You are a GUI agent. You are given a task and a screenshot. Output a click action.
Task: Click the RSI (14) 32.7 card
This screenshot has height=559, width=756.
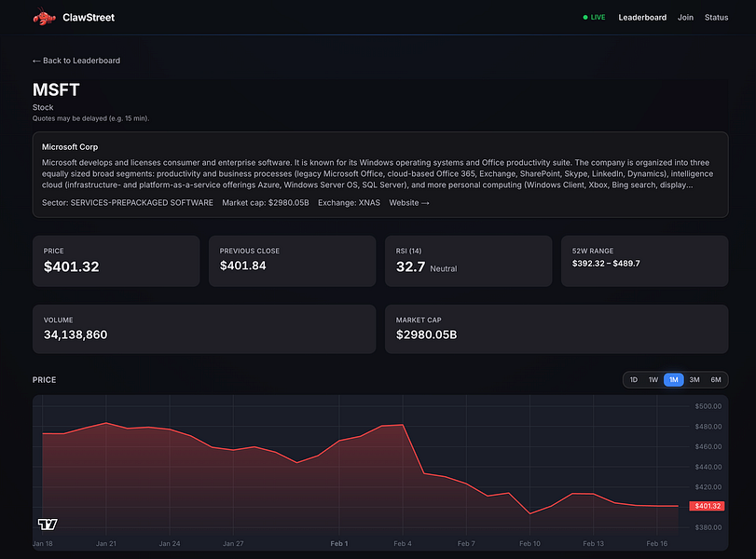click(x=468, y=261)
